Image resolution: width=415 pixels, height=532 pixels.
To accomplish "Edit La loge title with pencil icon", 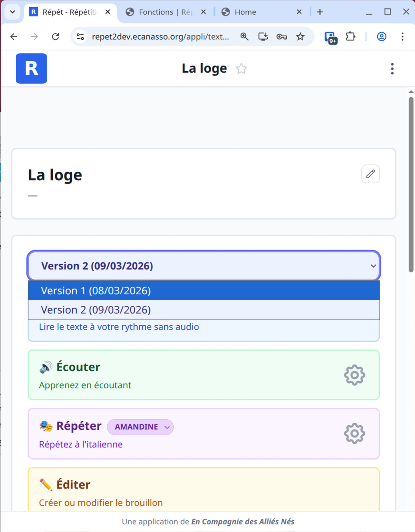I will (x=371, y=174).
